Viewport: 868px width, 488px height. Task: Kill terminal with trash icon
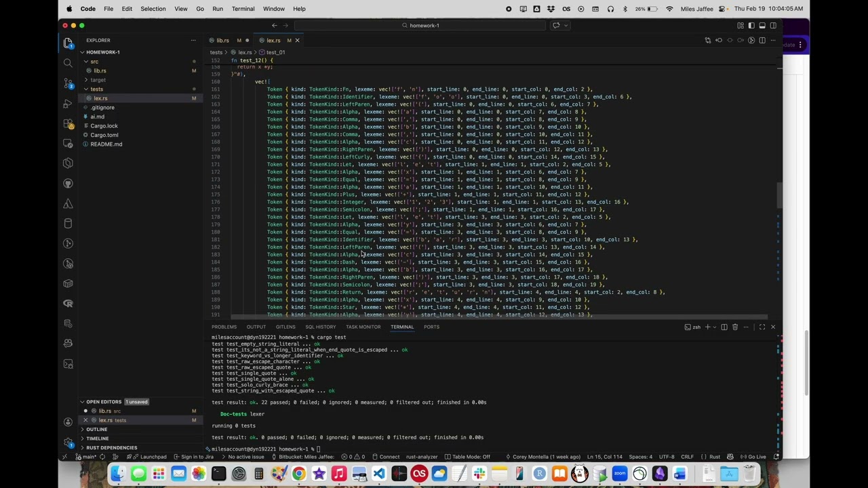[x=735, y=327]
